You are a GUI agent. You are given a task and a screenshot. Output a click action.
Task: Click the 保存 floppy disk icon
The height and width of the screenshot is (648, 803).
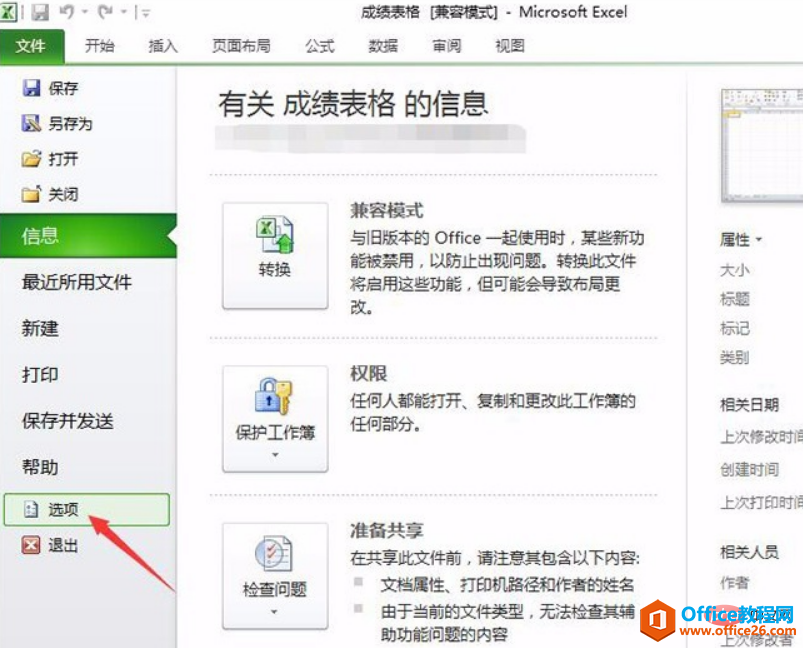click(x=31, y=88)
